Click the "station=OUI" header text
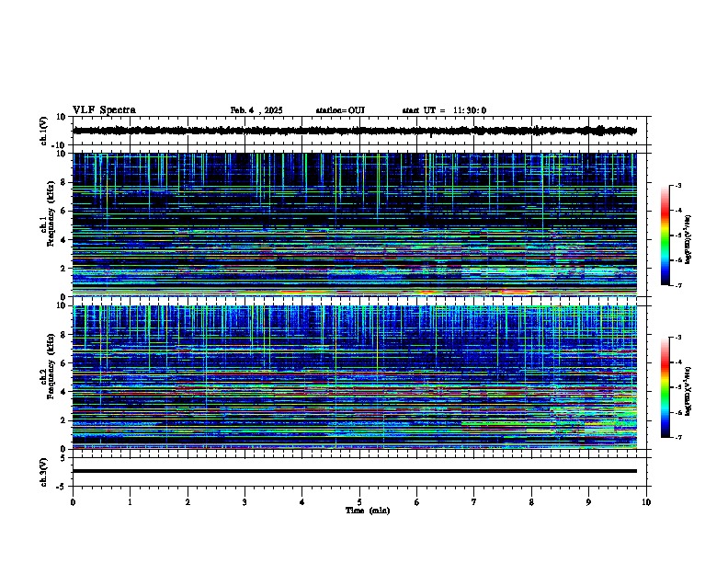 (340, 110)
